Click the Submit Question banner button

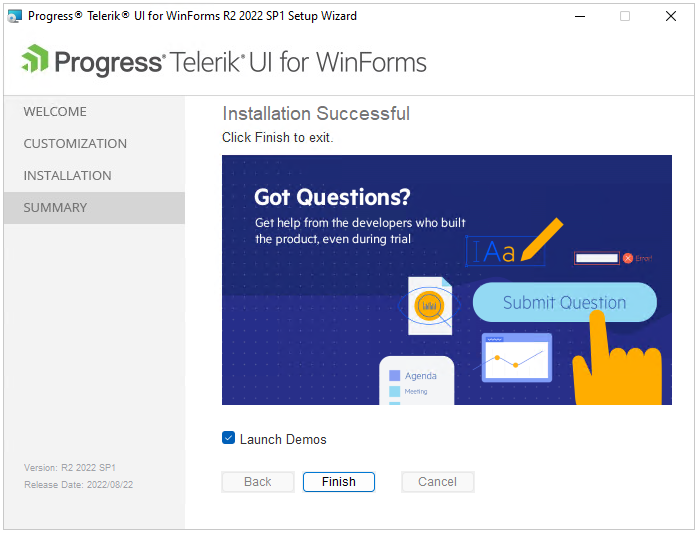point(564,302)
